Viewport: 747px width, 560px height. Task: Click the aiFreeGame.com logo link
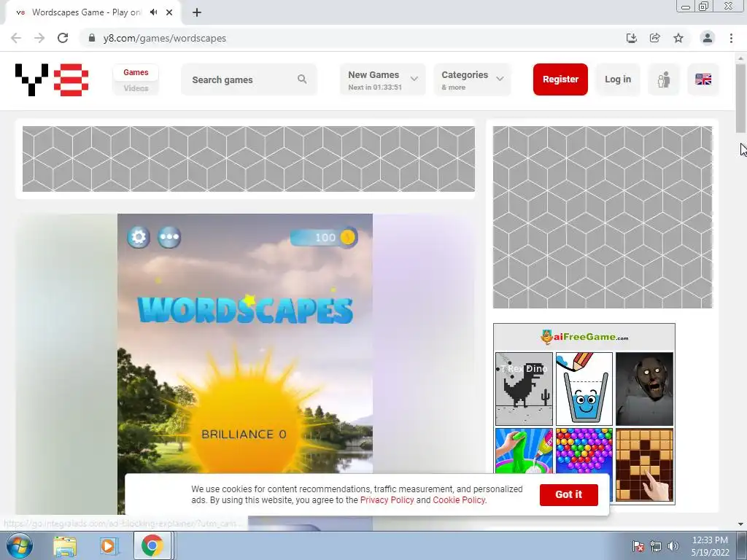584,337
